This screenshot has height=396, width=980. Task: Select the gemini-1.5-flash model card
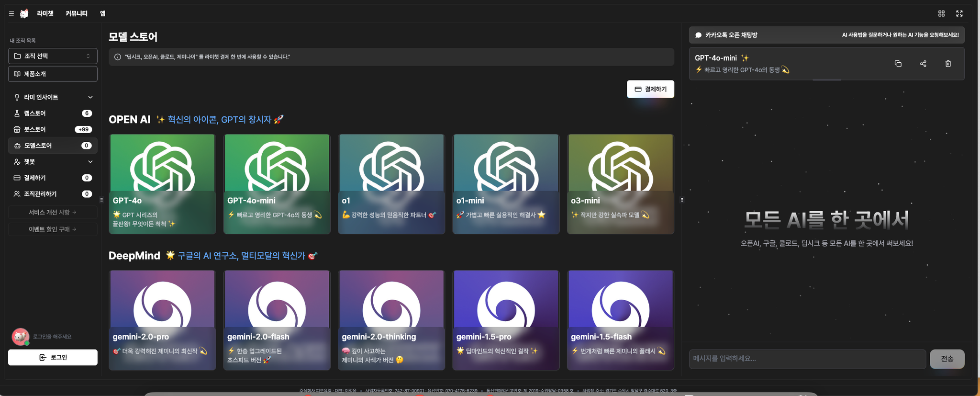(621, 320)
